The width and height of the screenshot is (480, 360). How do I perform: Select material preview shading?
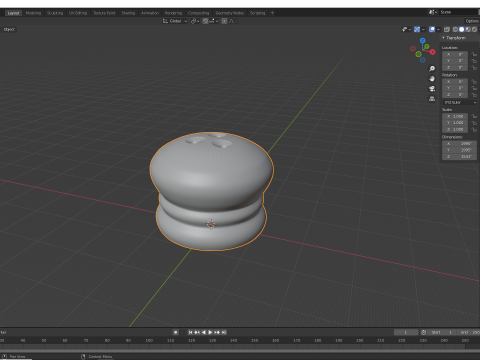[x=468, y=30]
